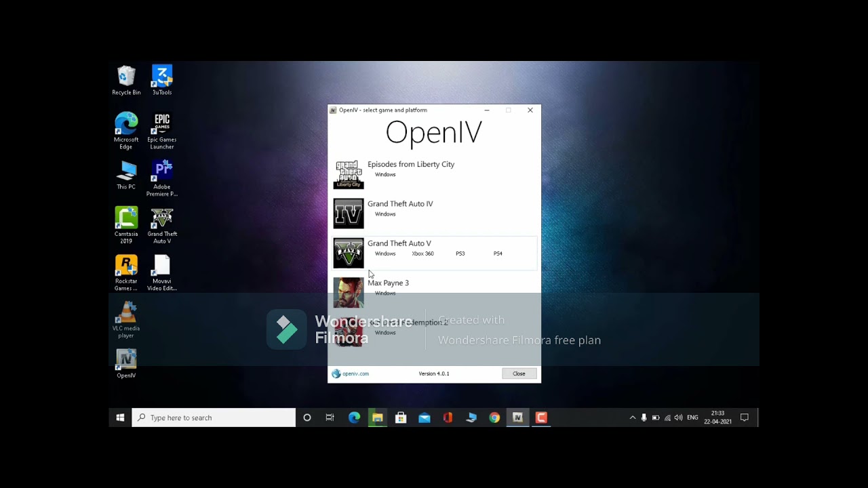868x488 pixels.
Task: Open the openiv.com website link
Action: point(351,373)
